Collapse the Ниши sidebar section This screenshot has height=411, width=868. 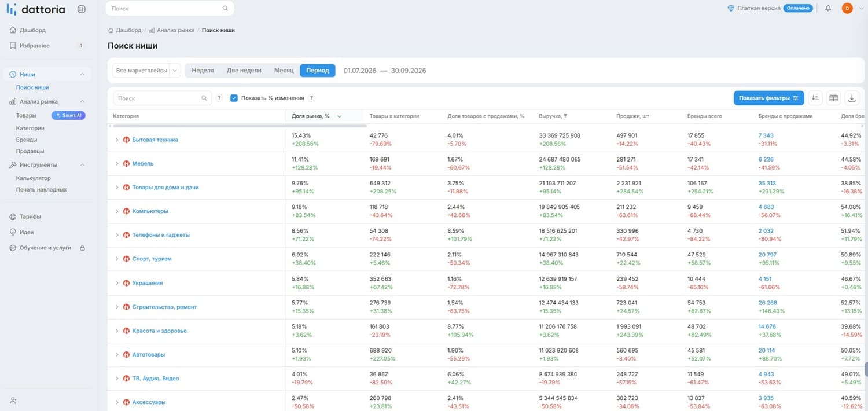(x=82, y=74)
